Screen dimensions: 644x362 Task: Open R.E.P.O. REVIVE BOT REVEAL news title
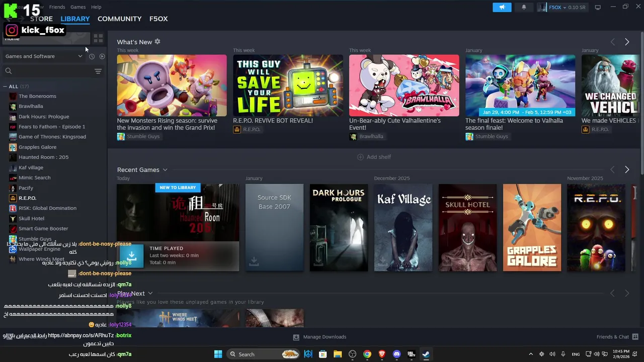[273, 121]
